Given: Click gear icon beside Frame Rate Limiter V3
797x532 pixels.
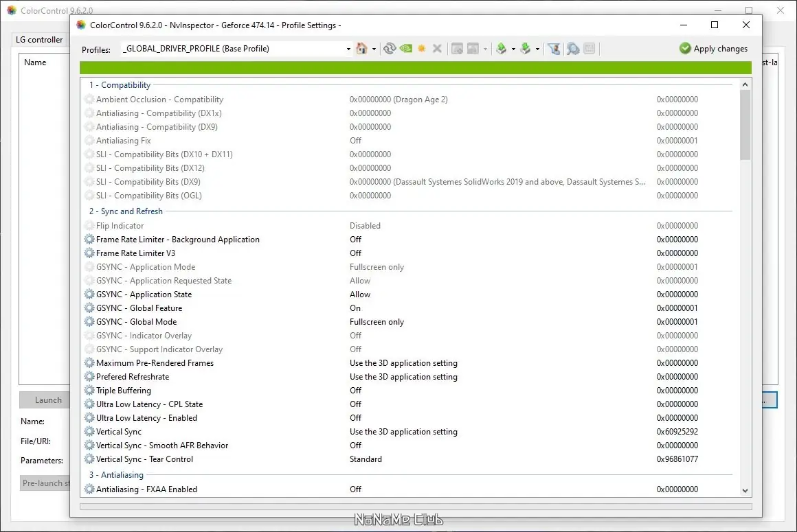Looking at the screenshot, I should point(89,253).
